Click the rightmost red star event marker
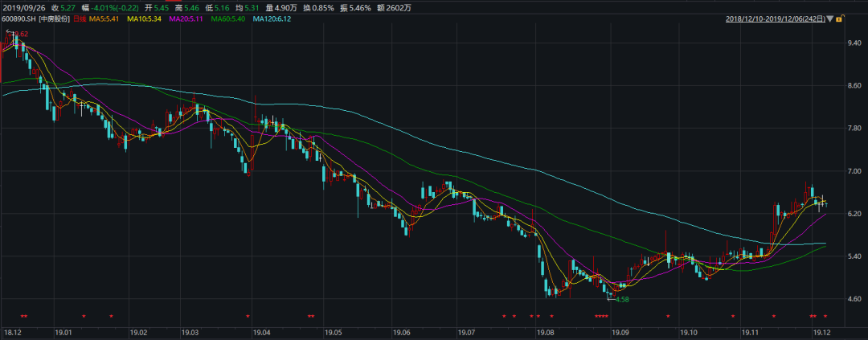This screenshot has width=868, height=340. click(825, 315)
